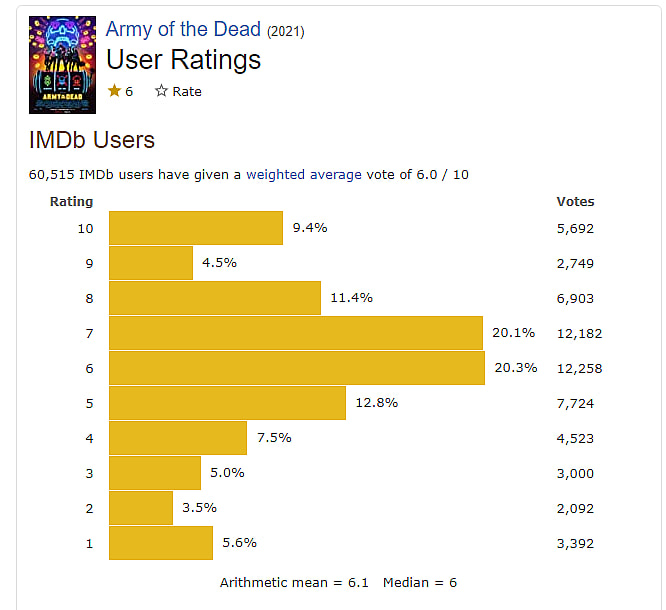
Task: Select the rating 2 bar
Action: [141, 508]
